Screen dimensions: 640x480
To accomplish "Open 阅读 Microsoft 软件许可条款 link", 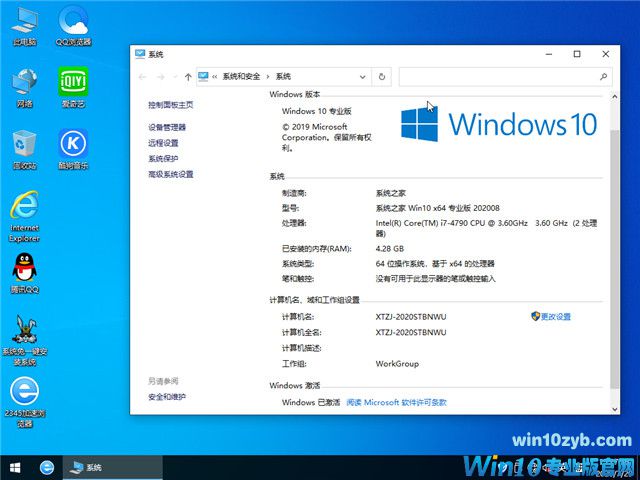I will (396, 402).
